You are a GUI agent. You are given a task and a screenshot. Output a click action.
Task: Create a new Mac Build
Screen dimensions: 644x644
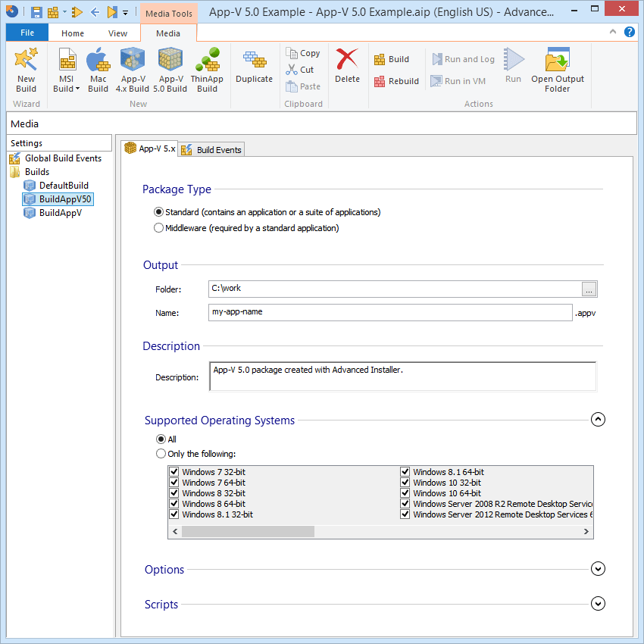tap(98, 70)
